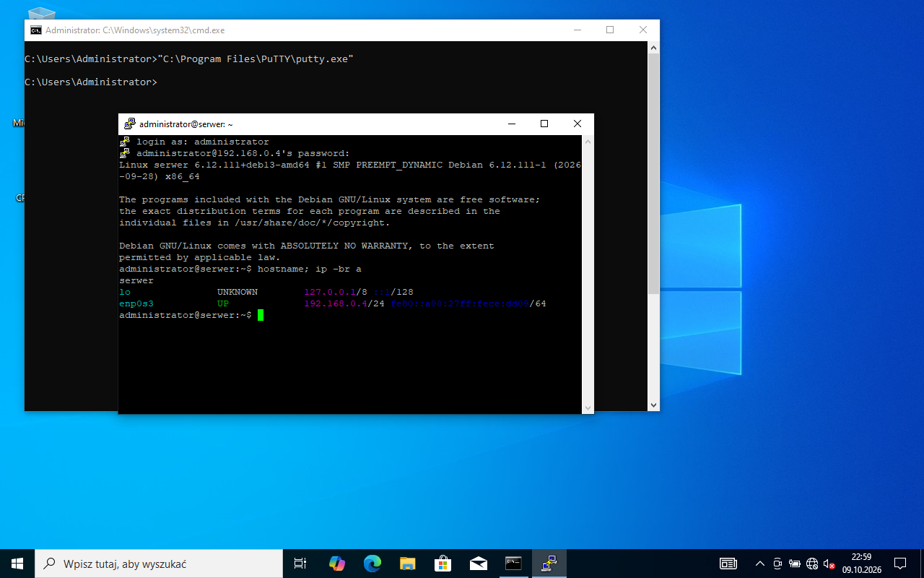Click the cmd.exe scrollbar up arrow
Viewport: 924px width, 578px height.
pyautogui.click(x=653, y=48)
